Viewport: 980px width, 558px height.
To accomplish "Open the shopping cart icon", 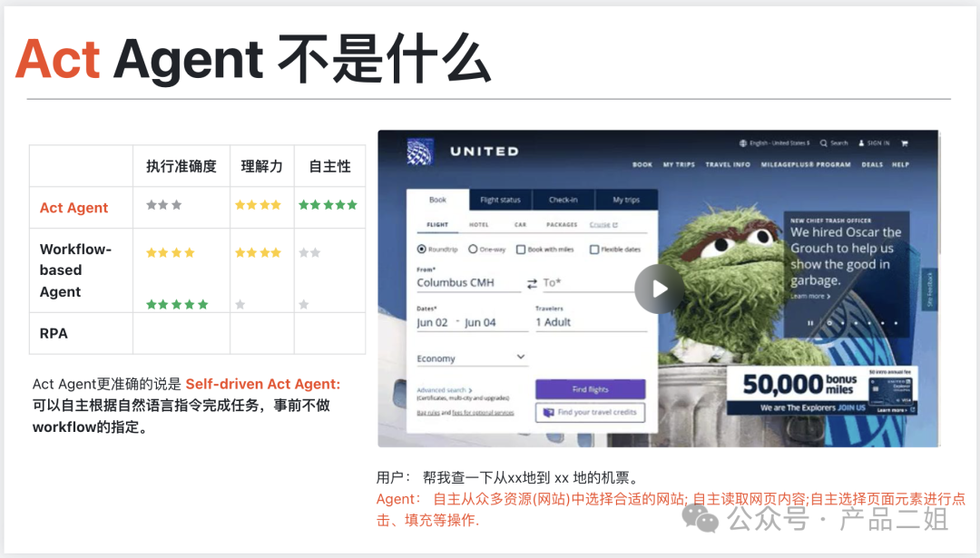I will click(x=904, y=143).
